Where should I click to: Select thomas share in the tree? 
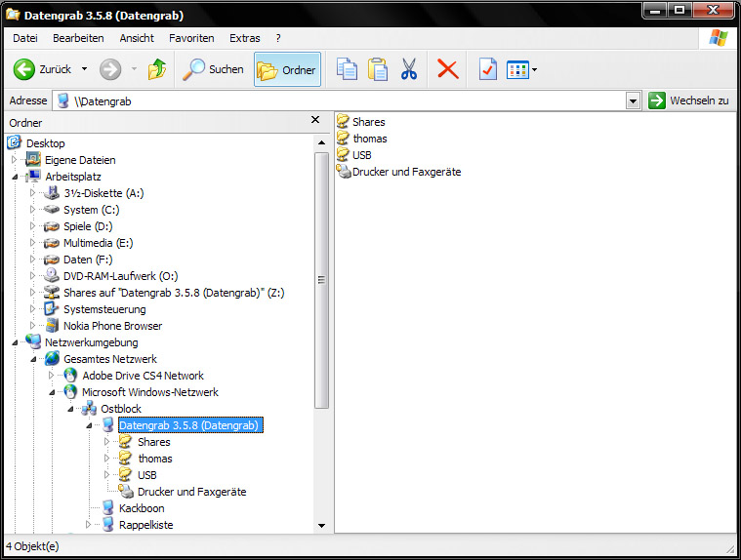pos(155,459)
